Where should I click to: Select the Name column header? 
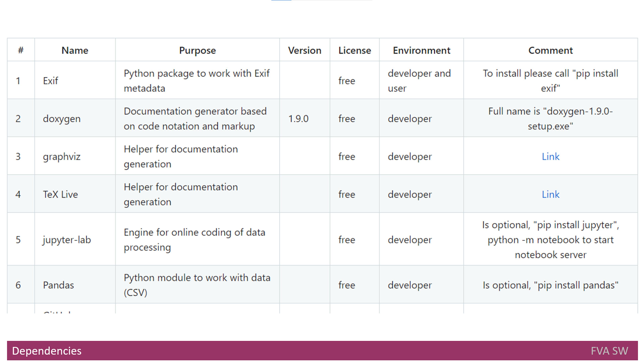[x=75, y=50]
